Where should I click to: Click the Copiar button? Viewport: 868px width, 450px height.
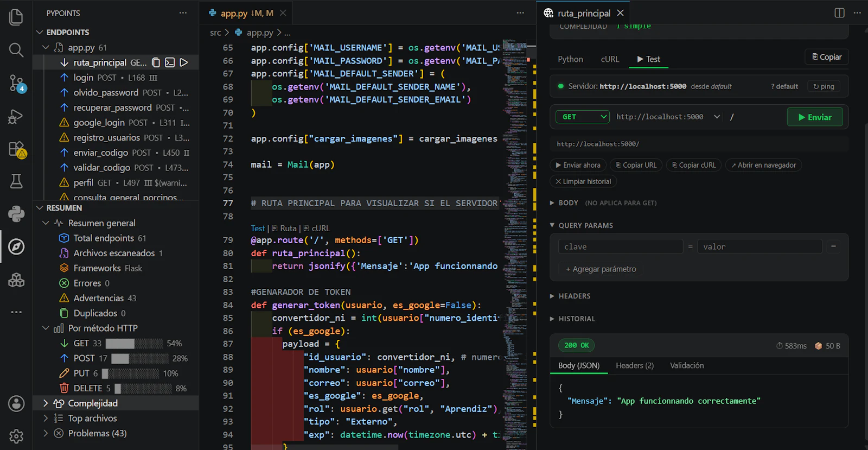[827, 57]
